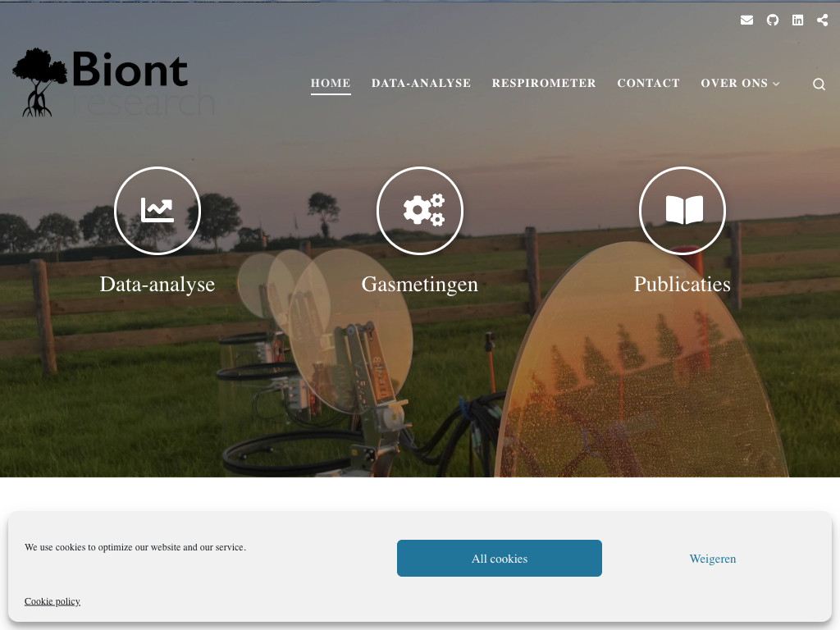Go to the Respirometer menu page
840x630 pixels.
click(544, 83)
